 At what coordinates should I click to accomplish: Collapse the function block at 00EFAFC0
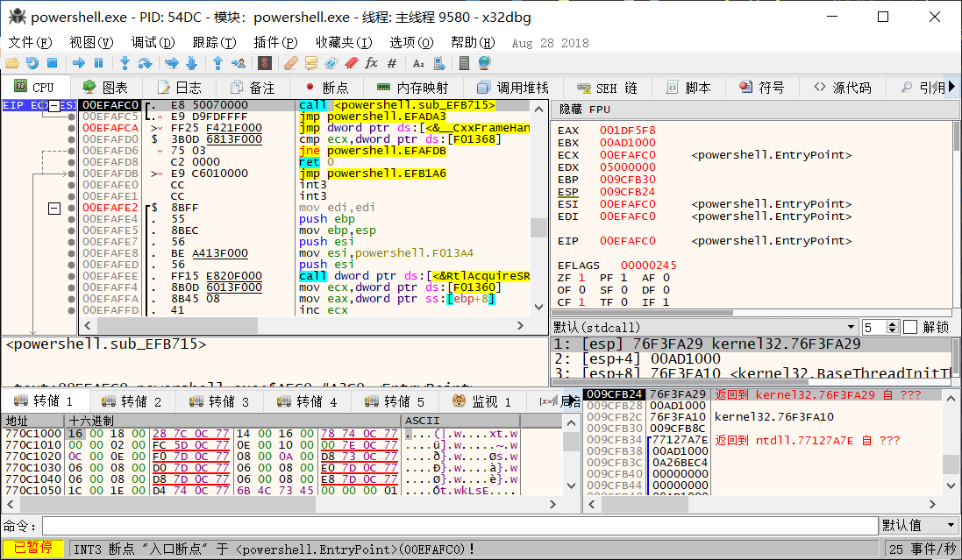[54, 105]
